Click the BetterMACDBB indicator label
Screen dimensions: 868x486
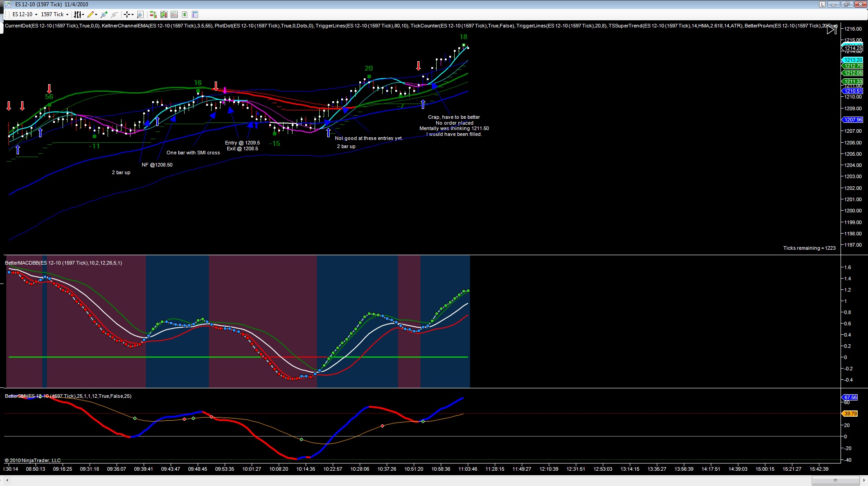click(x=63, y=263)
